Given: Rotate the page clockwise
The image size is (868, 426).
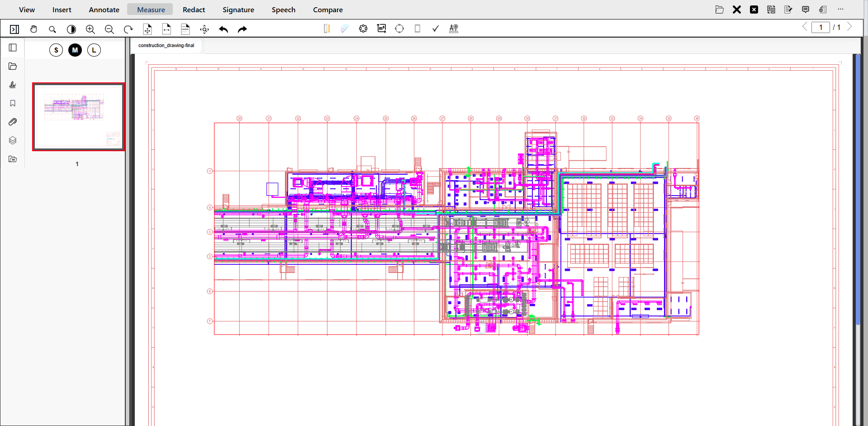Looking at the screenshot, I should pos(128,29).
